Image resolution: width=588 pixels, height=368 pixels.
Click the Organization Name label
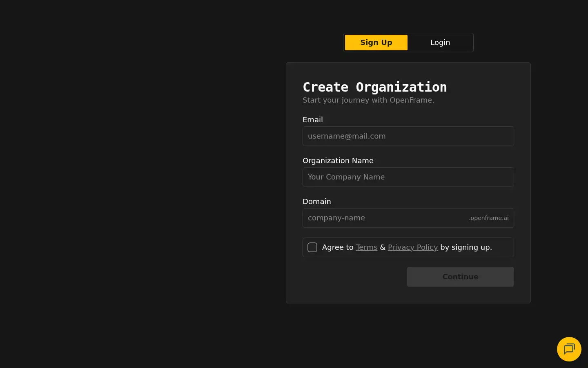(x=338, y=161)
